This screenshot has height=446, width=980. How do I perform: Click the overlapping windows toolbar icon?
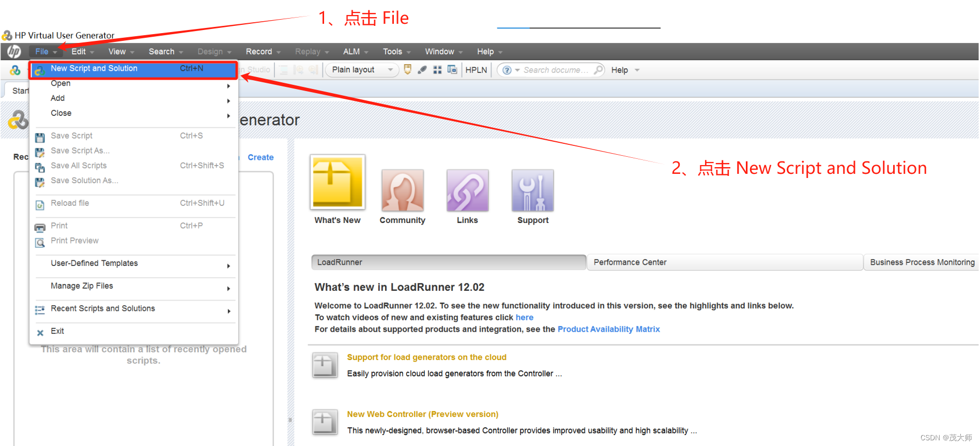coord(452,69)
